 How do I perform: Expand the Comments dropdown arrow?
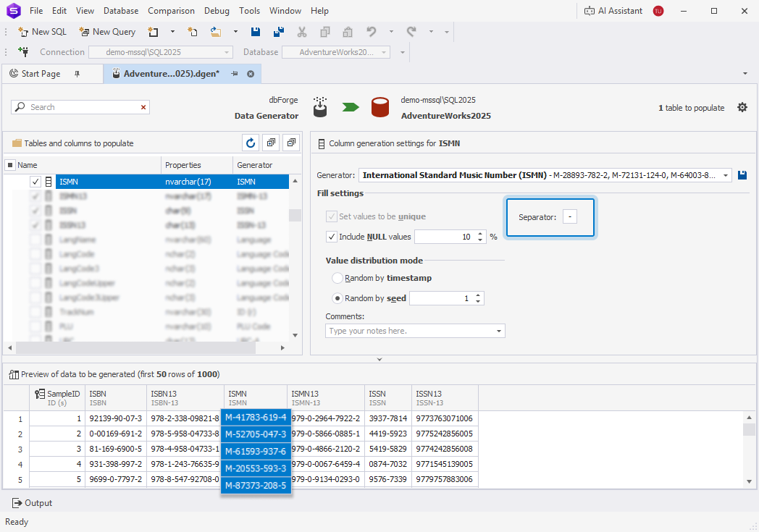pyautogui.click(x=499, y=331)
